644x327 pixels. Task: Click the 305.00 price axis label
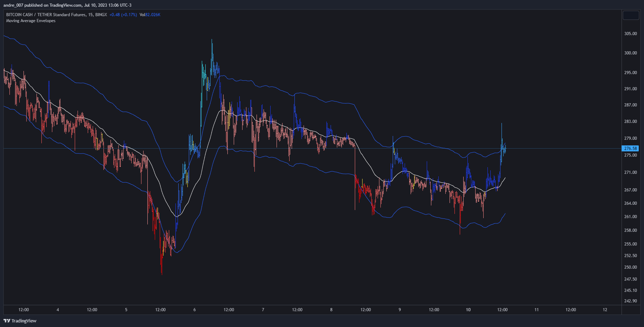tap(630, 34)
